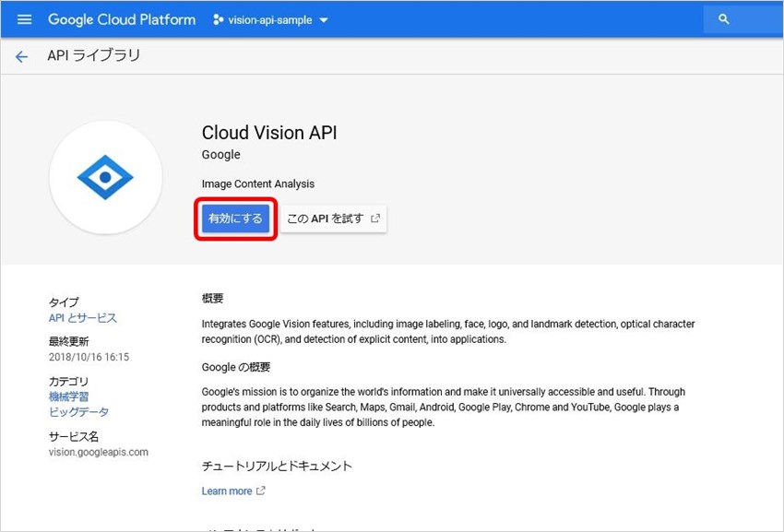Click the Google publisher name under title
This screenshot has width=784, height=532.
[221, 155]
